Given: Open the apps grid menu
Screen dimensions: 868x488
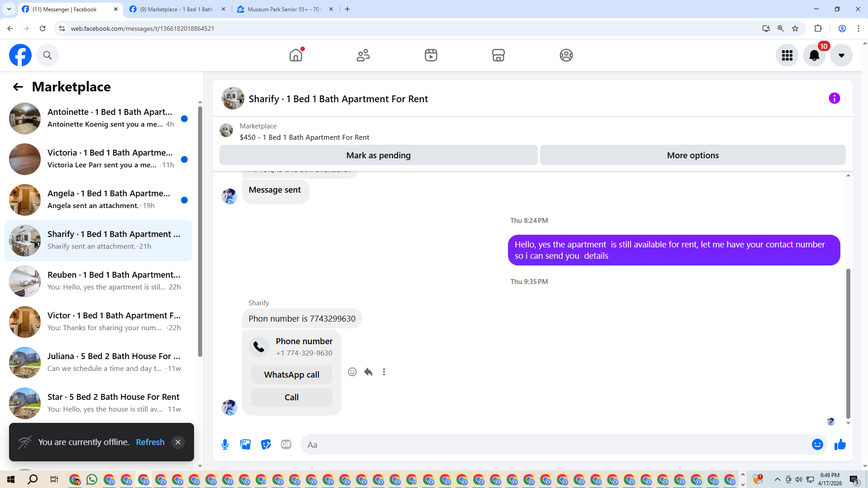Looking at the screenshot, I should pyautogui.click(x=787, y=55).
